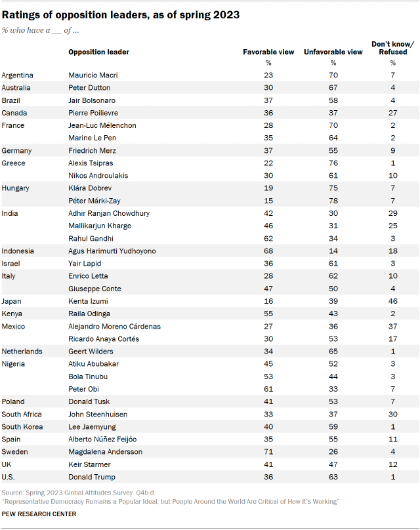Click the 'Favorable view' column header
Viewport: 420px width, 530px height.
coord(268,52)
